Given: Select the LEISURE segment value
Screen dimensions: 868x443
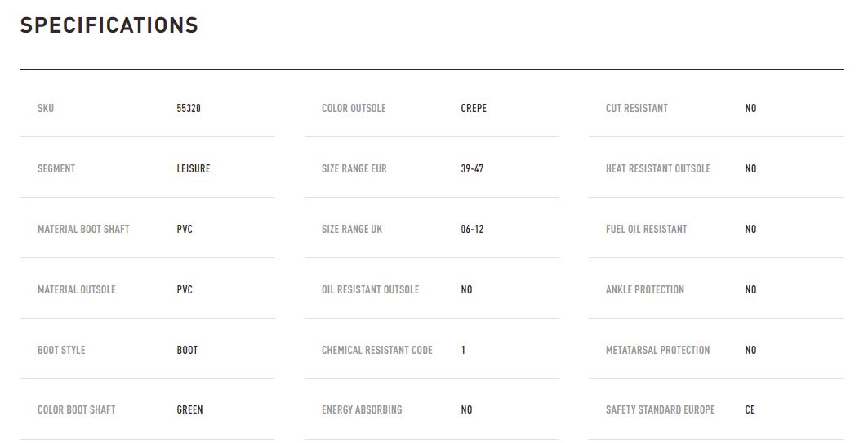Looking at the screenshot, I should click(194, 168).
